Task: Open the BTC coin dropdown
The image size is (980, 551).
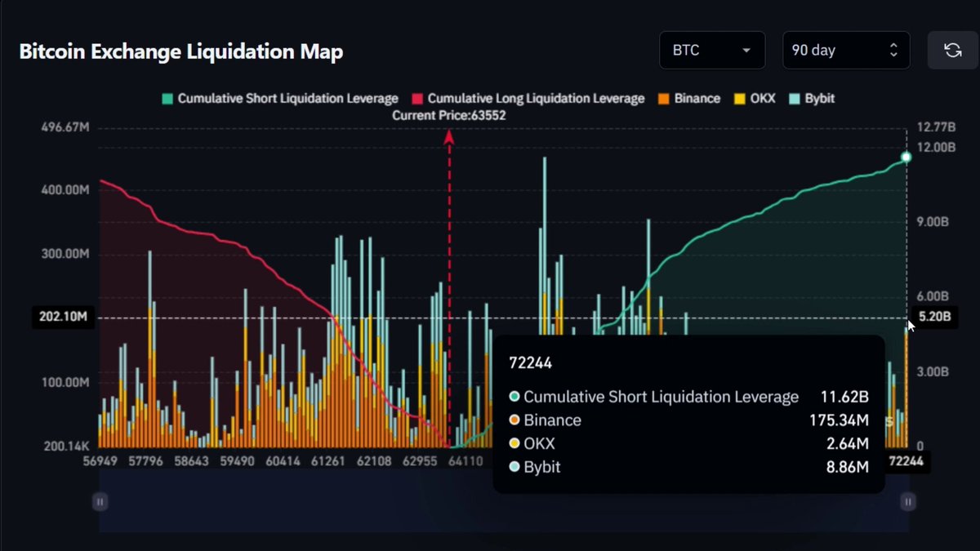Action: [712, 51]
